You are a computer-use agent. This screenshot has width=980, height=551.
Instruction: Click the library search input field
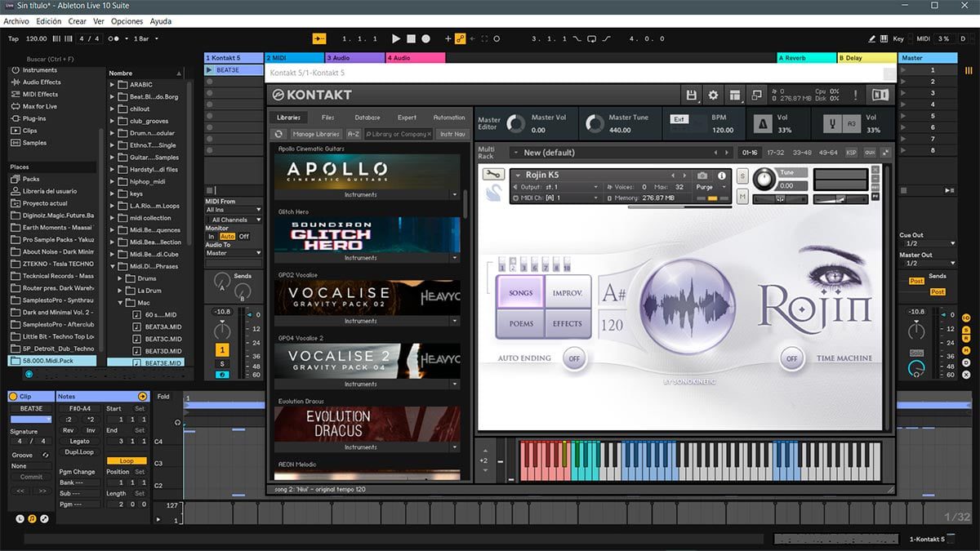click(399, 134)
